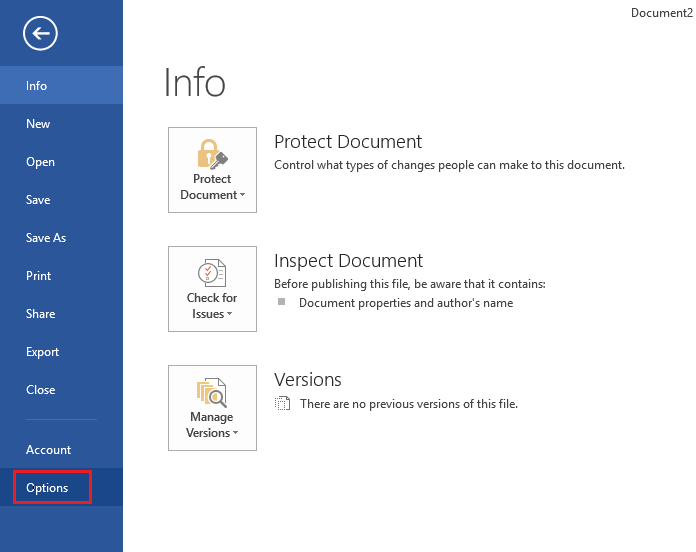
Task: Click the Versions heading text
Action: tap(308, 380)
